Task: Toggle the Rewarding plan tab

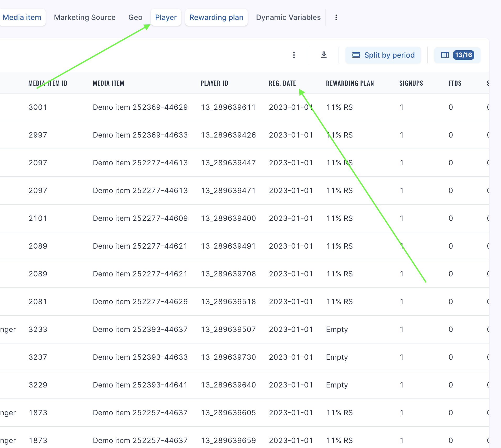Action: (x=216, y=17)
